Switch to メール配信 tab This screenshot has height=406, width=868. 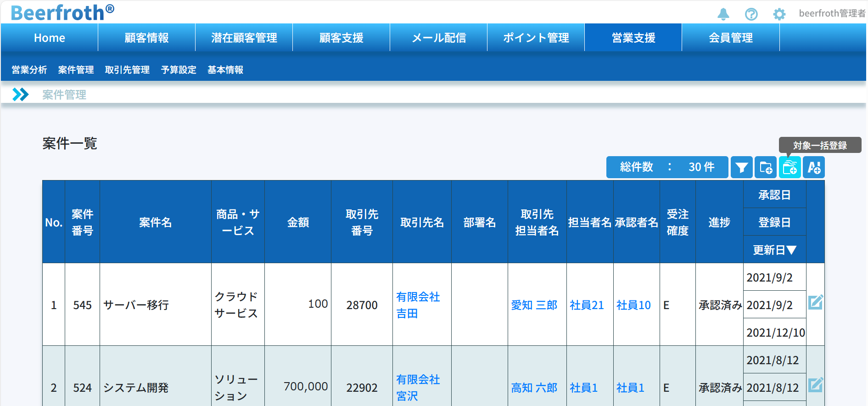pyautogui.click(x=438, y=38)
